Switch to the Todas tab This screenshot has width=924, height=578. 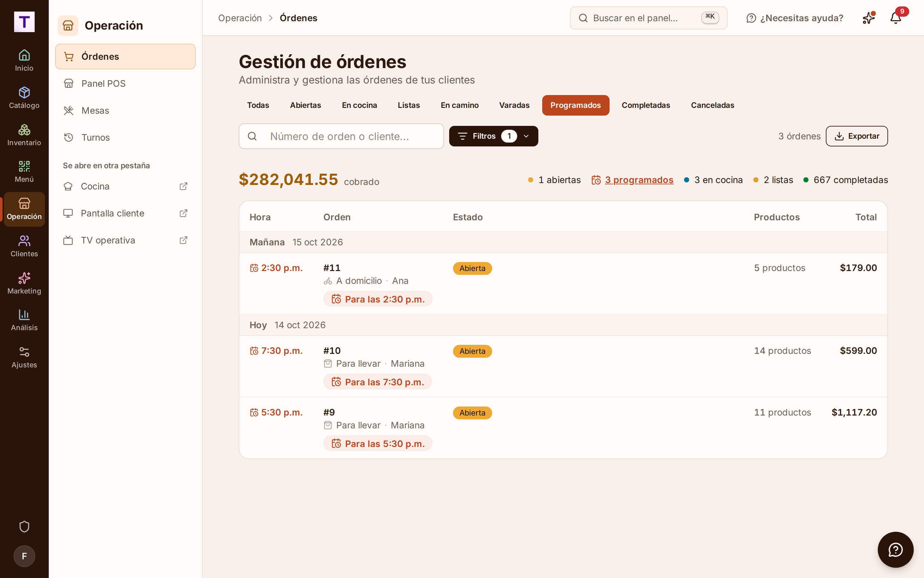[258, 105]
